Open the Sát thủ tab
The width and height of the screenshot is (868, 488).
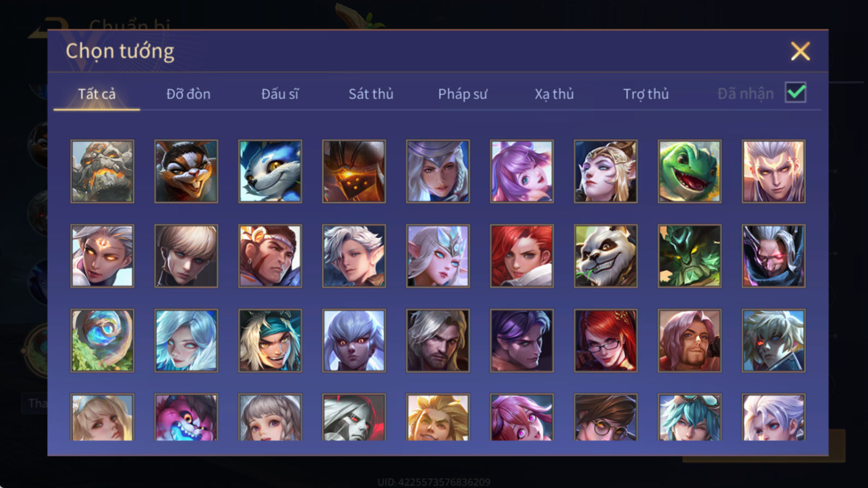point(371,94)
